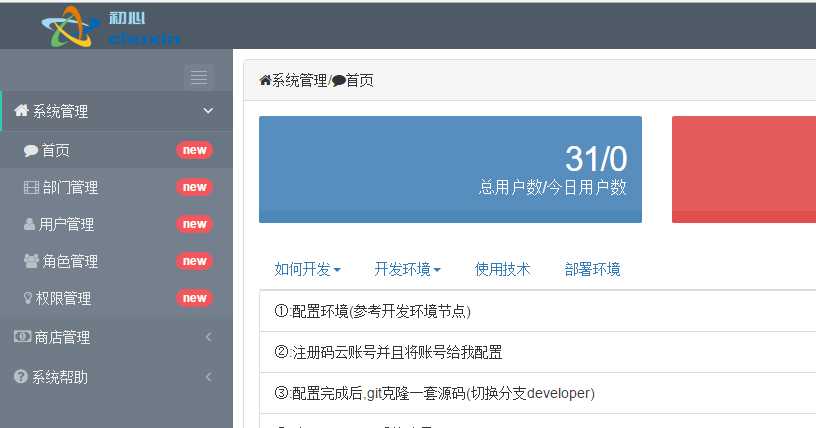
Task: Expand the 商店管理 menu arrow
Action: [x=208, y=337]
